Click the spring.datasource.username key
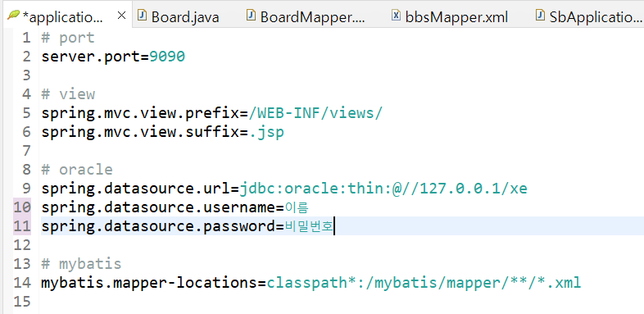 [158, 207]
